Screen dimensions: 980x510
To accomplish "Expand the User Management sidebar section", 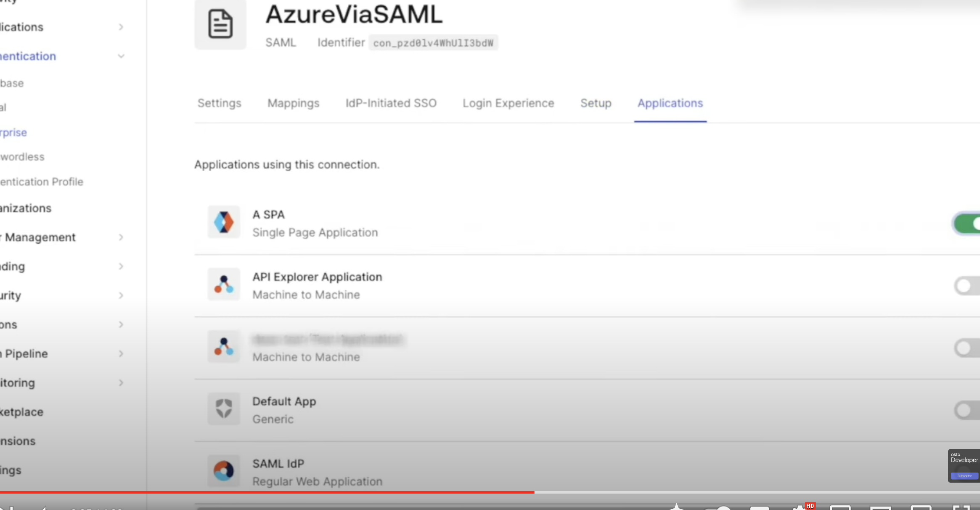I will 121,237.
